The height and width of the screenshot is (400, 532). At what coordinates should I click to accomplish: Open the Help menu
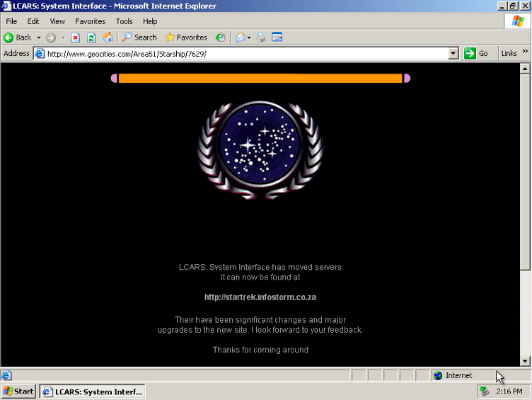(150, 21)
